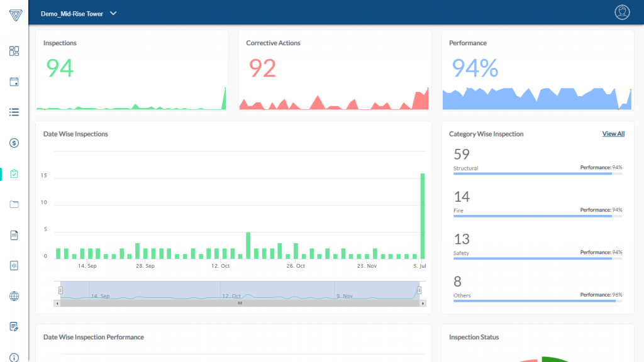This screenshot has width=644, height=362.
Task: Open the folder icon in sidebar
Action: [14, 204]
